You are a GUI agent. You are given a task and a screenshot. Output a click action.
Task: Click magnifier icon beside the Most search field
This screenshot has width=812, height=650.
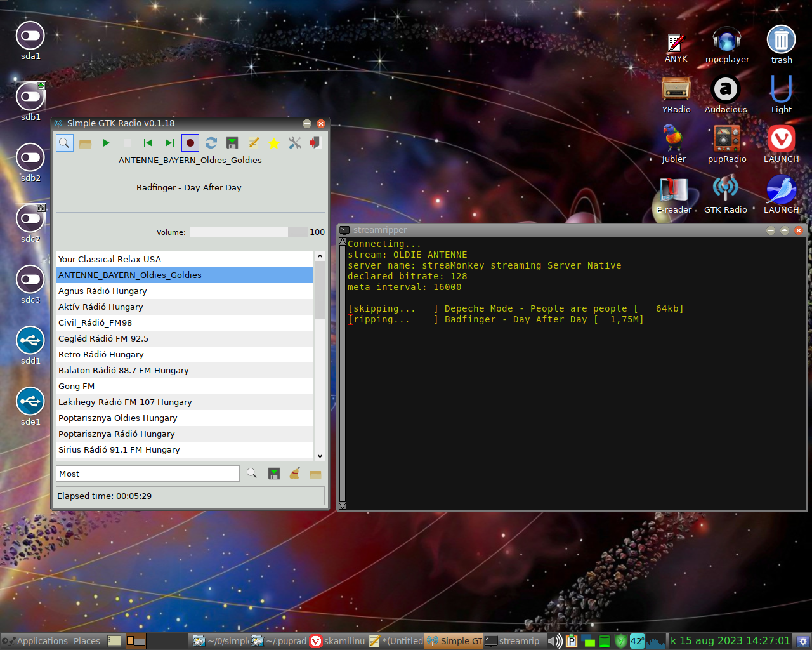pos(252,474)
